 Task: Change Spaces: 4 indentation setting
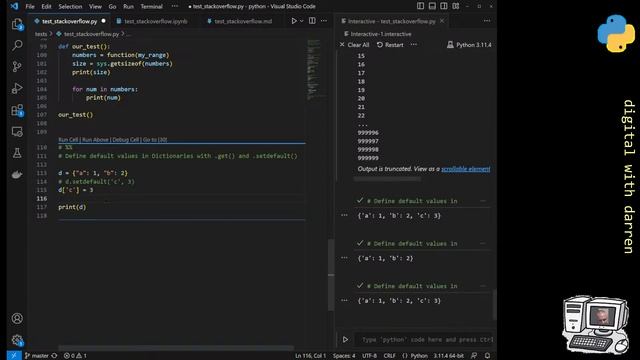pyautogui.click(x=344, y=356)
